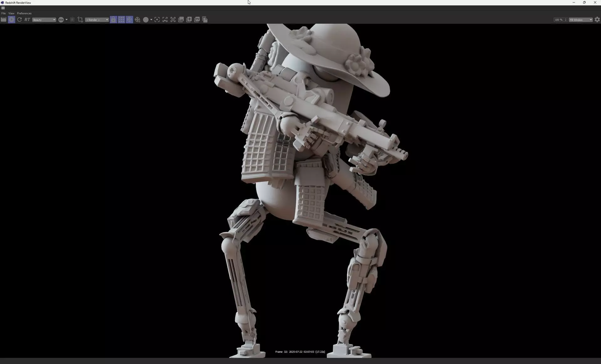Select the crop region tool

(x=80, y=20)
